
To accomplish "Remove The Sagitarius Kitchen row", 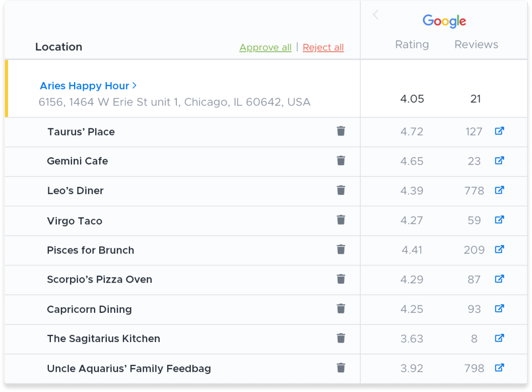I will [x=341, y=338].
